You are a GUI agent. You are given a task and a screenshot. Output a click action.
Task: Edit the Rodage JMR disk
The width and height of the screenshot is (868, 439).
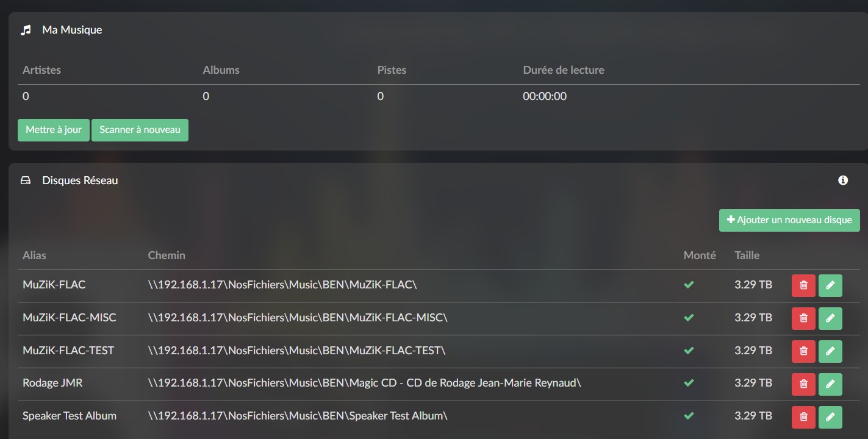click(x=830, y=384)
